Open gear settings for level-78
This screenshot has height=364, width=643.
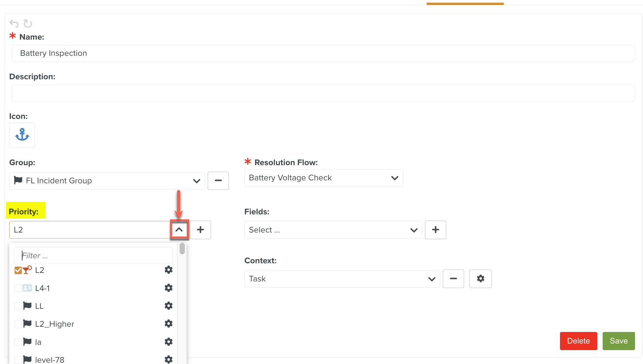tap(169, 359)
